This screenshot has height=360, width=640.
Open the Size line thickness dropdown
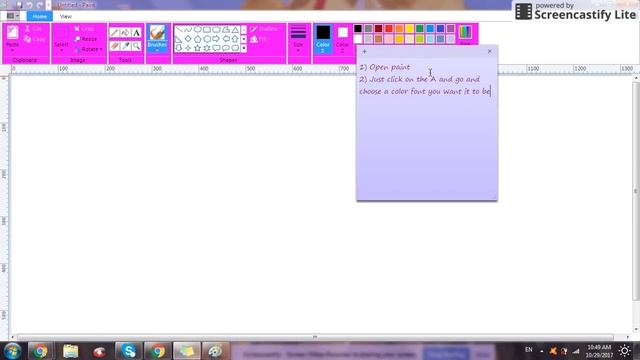click(298, 39)
